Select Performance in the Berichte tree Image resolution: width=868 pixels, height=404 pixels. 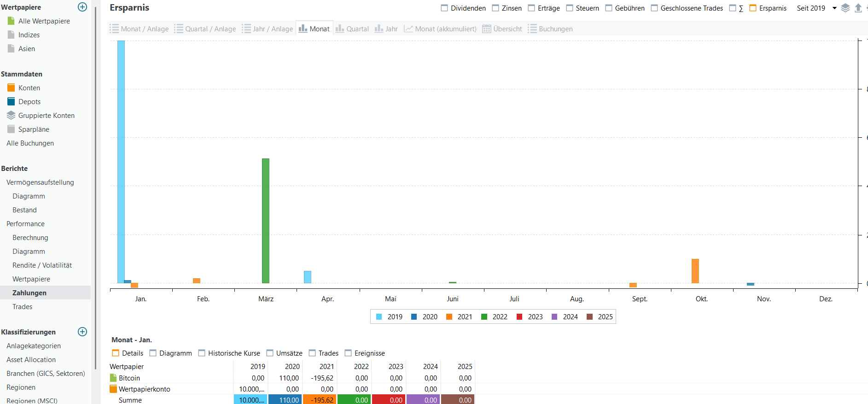25,224
